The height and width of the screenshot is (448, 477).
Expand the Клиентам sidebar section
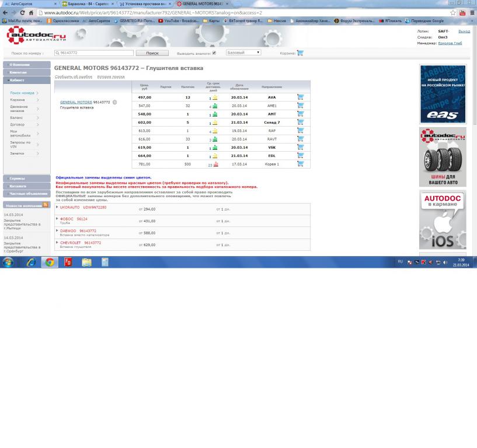click(x=27, y=72)
